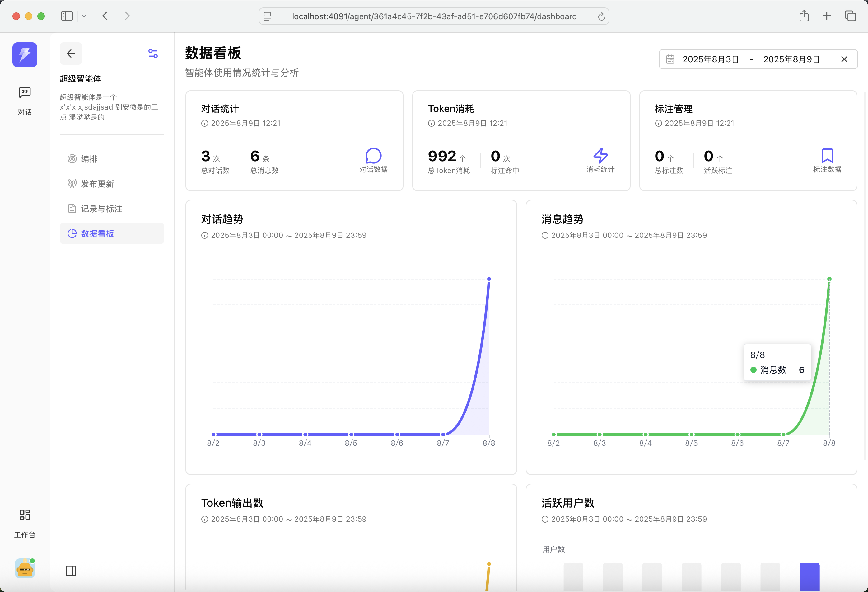Open browser sidebar dropdown chevron
This screenshot has width=868, height=592.
pyautogui.click(x=84, y=16)
